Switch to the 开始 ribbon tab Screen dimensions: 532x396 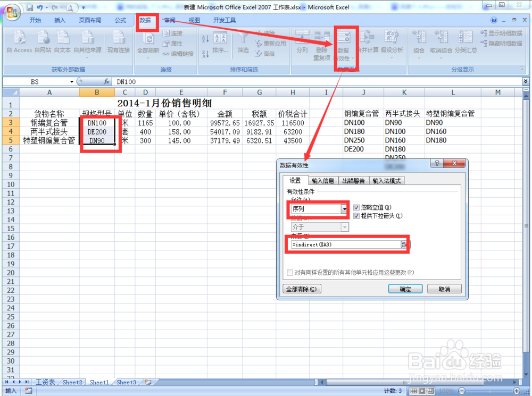(x=35, y=20)
